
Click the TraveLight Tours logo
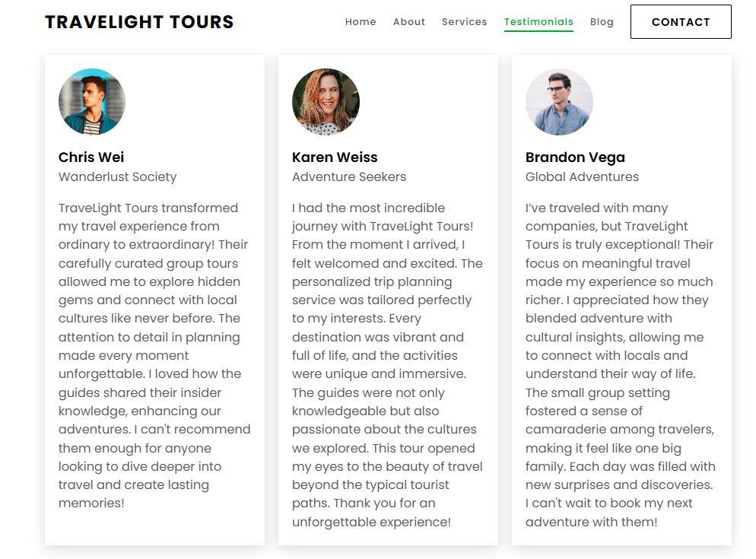pyautogui.click(x=139, y=22)
